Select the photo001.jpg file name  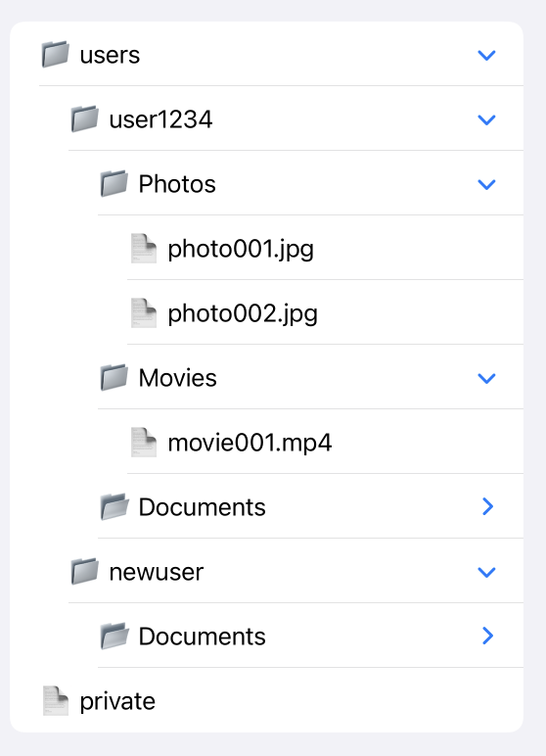tap(241, 250)
